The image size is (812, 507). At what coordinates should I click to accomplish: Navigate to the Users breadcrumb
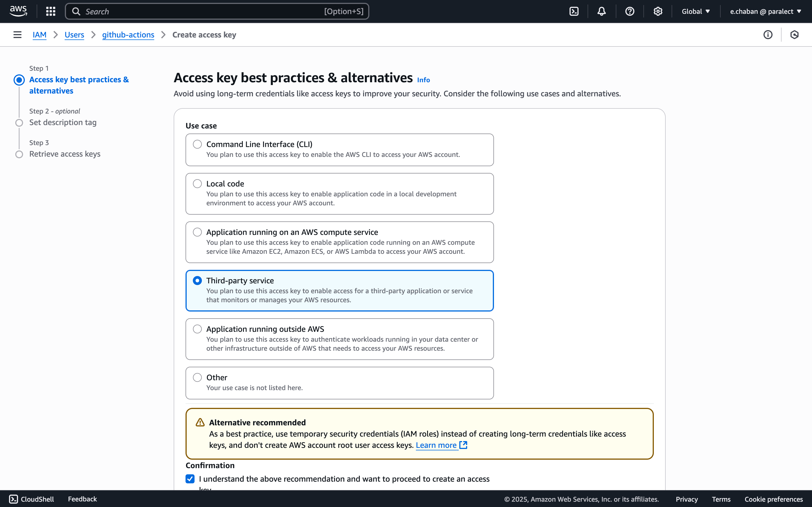[74, 35]
